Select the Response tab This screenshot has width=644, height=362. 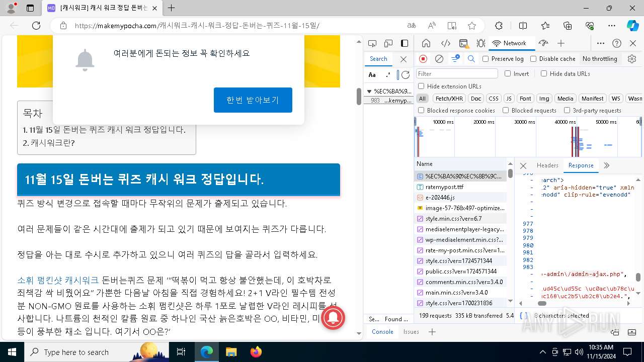click(x=581, y=165)
